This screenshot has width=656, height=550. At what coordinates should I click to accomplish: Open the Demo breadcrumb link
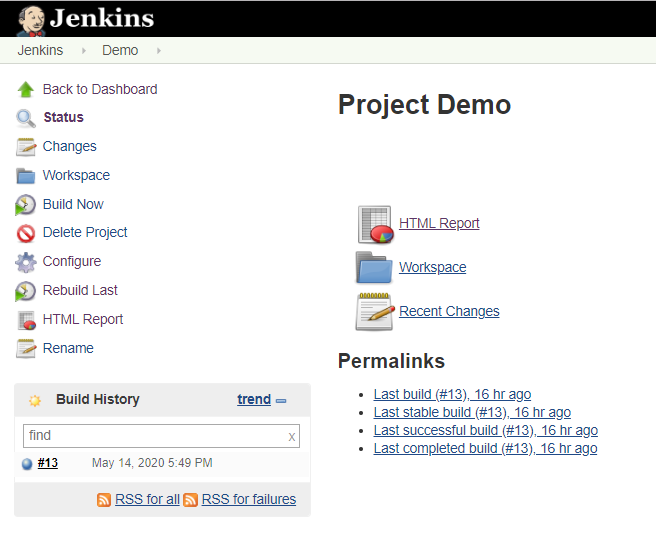120,50
